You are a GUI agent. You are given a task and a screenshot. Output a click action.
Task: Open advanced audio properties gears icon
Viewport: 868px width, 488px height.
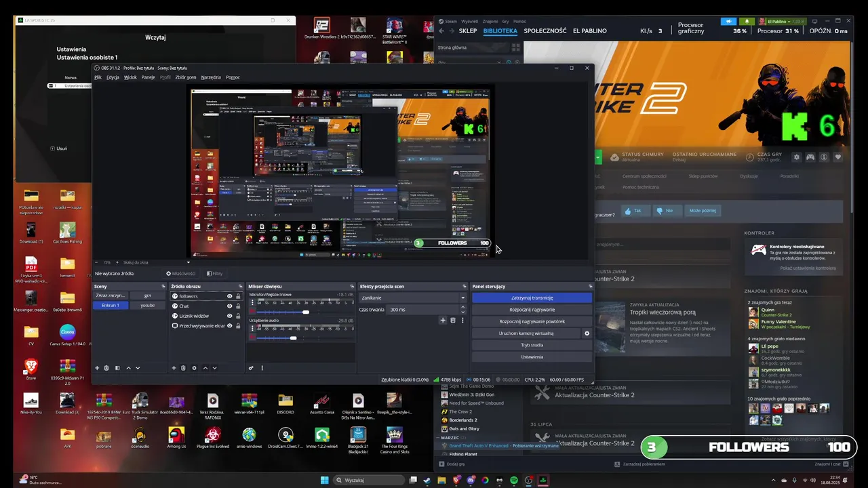coord(251,368)
